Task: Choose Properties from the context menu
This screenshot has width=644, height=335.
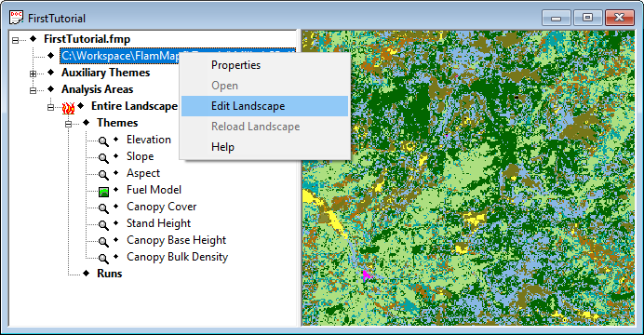Action: (264, 65)
